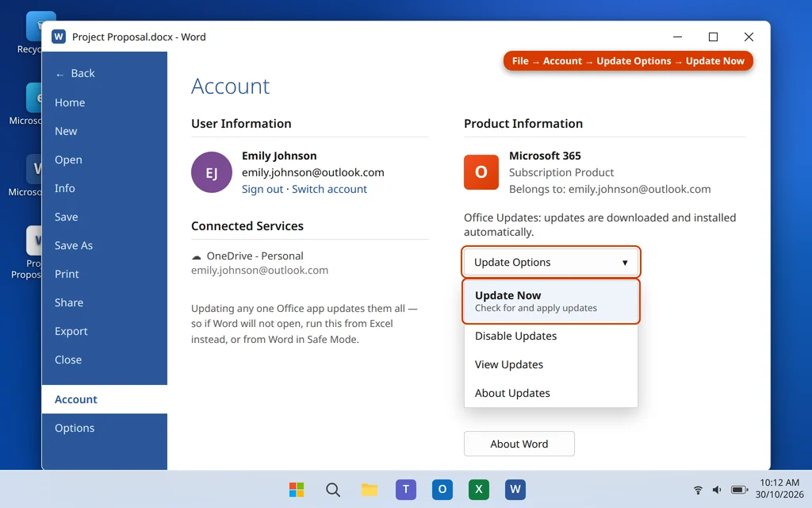The height and width of the screenshot is (508, 812).
Task: Select Print in the sidebar
Action: point(104,274)
